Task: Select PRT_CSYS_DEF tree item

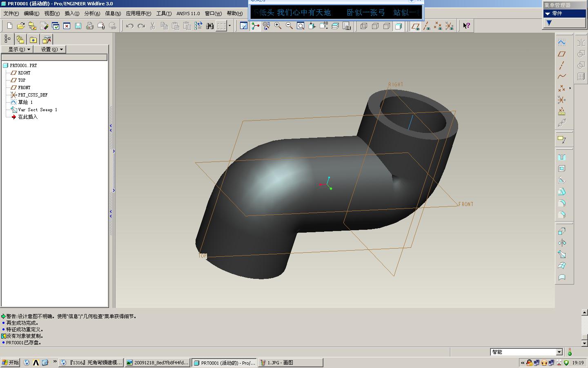Action: pos(33,95)
